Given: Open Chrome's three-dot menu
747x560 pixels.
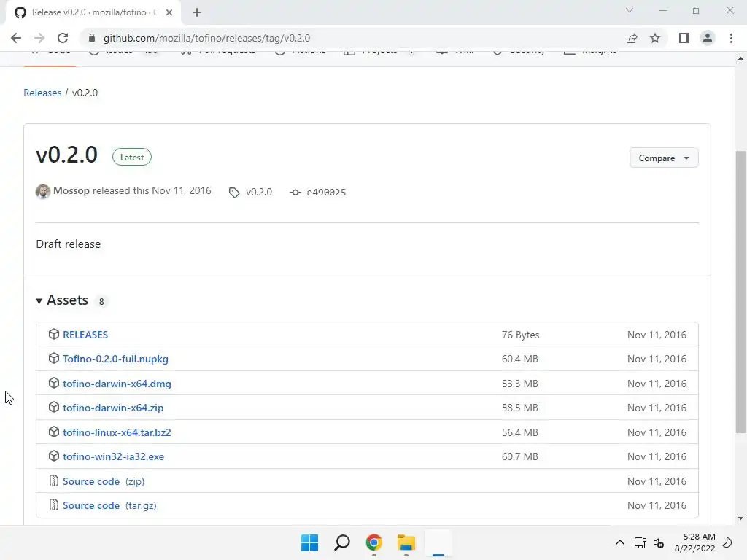Looking at the screenshot, I should [731, 38].
